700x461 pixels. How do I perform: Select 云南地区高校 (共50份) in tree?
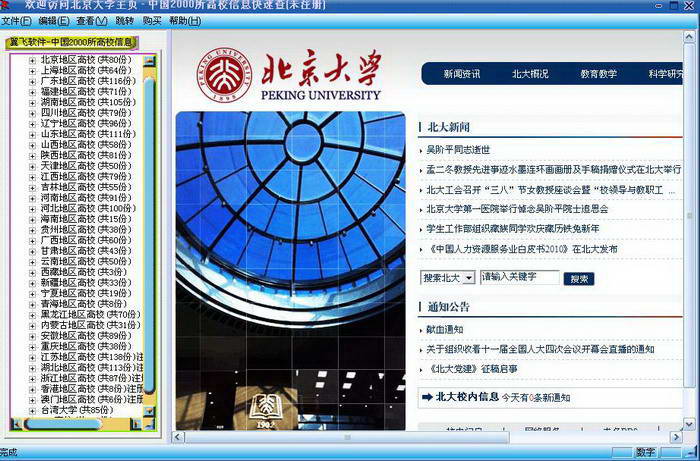click(x=87, y=262)
